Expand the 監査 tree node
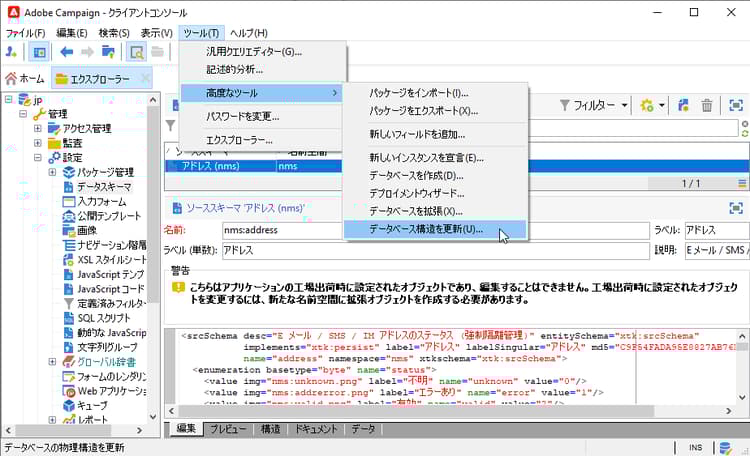Screen dimensions: 750x456 [x=38, y=143]
